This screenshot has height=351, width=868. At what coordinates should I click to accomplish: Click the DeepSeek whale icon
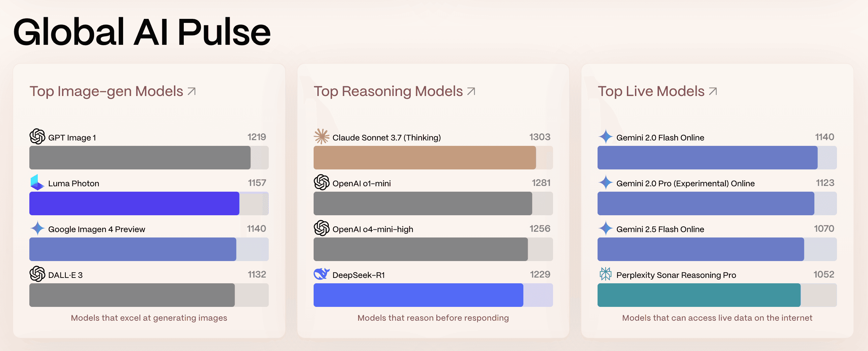322,275
